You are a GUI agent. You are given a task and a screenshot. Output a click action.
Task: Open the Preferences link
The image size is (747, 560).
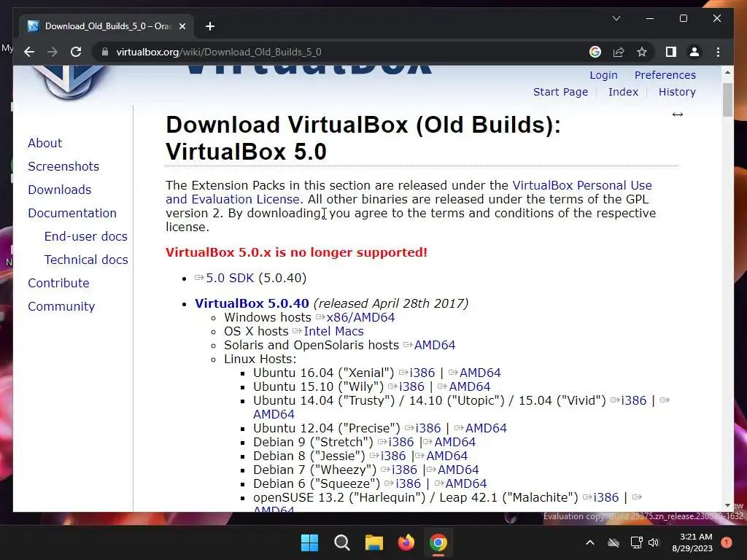coord(665,75)
